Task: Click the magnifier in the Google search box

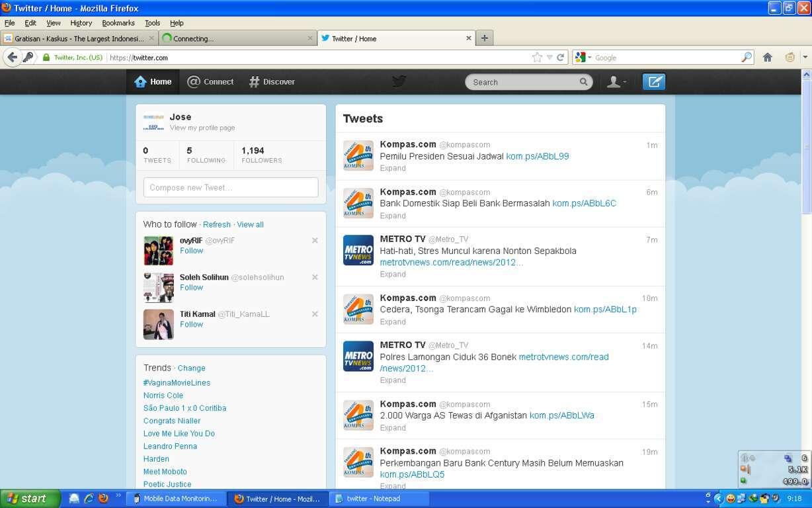Action: coord(747,58)
